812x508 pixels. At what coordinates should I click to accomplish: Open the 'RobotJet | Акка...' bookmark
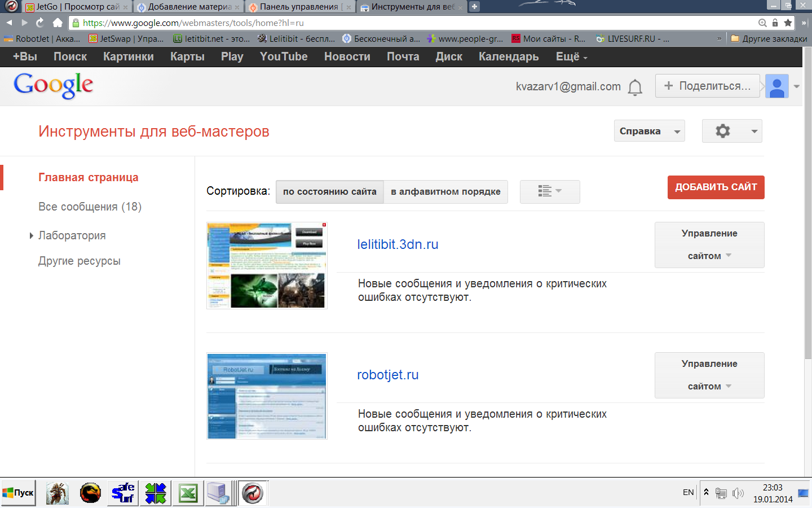[42, 38]
